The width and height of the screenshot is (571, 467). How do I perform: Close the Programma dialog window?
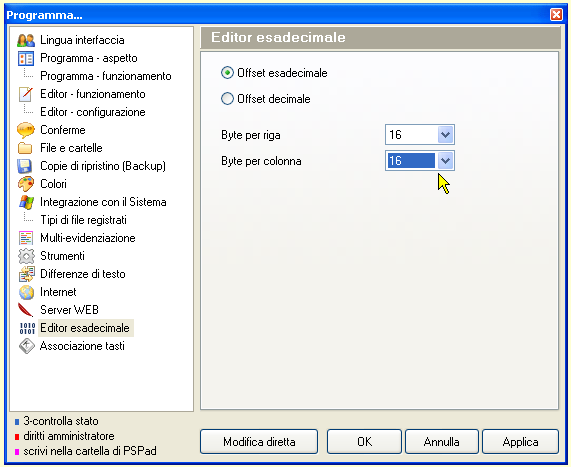556,15
